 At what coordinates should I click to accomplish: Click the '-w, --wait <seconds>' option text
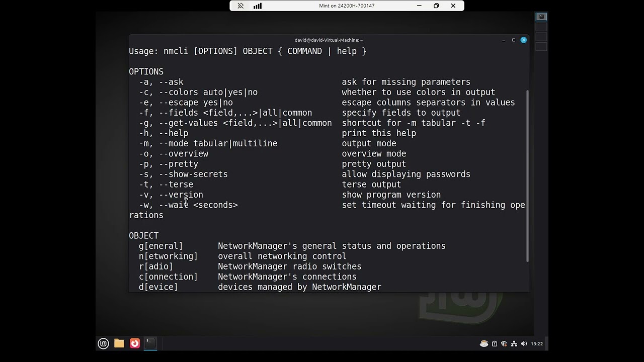coord(188,205)
